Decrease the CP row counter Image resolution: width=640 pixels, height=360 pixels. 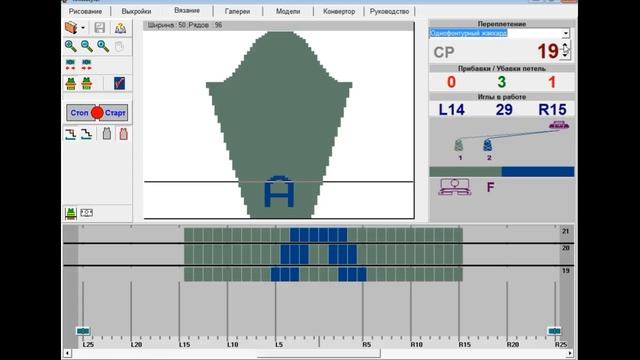click(x=565, y=56)
